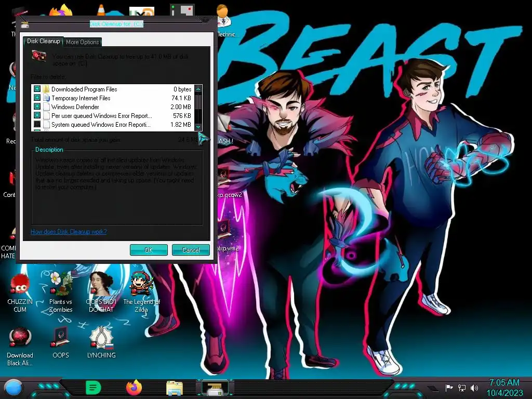532x399 pixels.
Task: Open File Explorer from the taskbar
Action: [175, 388]
